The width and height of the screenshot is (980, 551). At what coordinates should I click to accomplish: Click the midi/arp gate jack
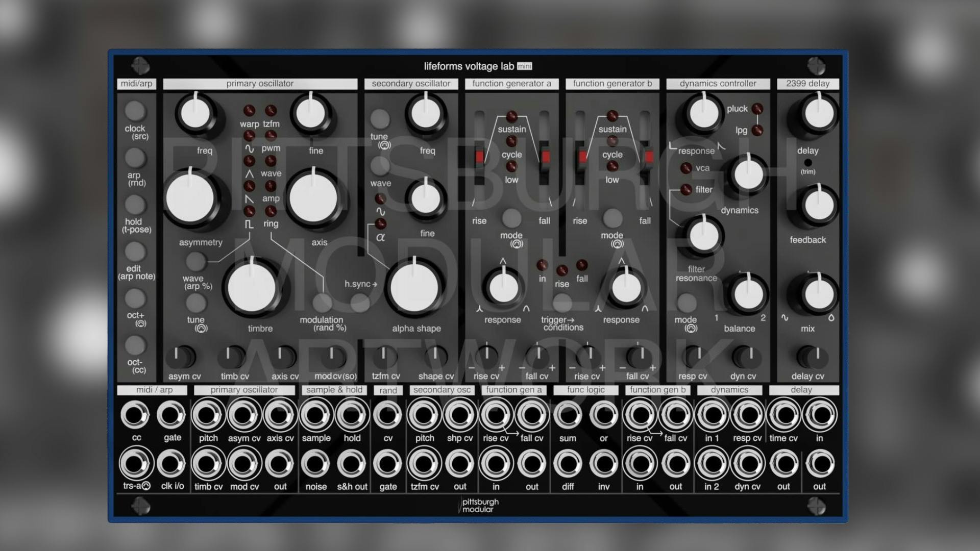[171, 415]
